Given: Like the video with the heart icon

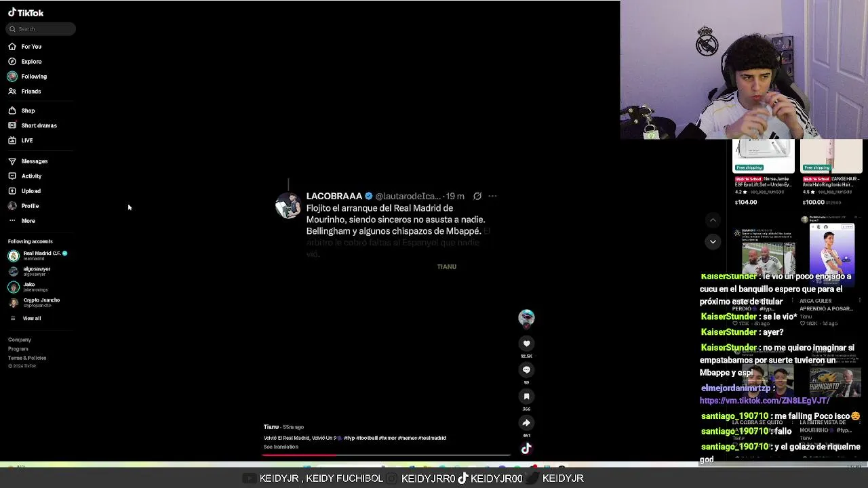Looking at the screenshot, I should click(x=526, y=344).
